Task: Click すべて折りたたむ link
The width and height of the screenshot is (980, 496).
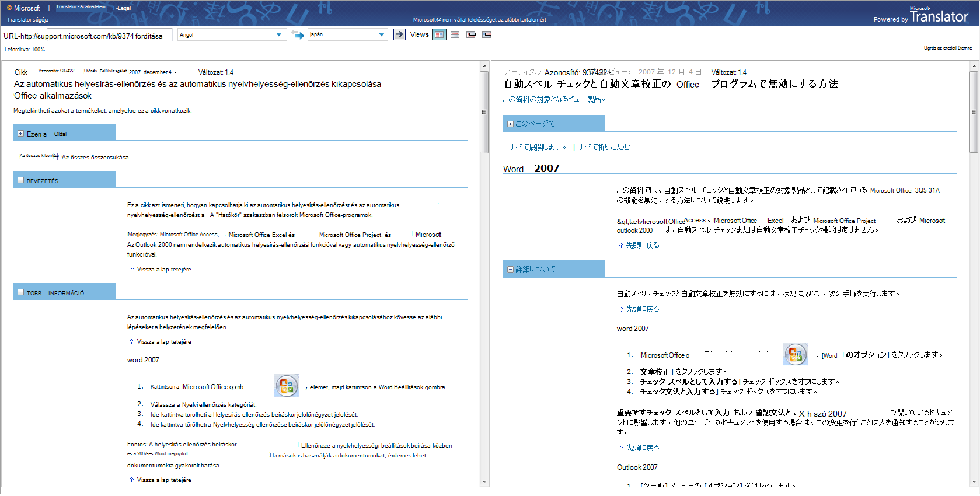Action: coord(604,147)
